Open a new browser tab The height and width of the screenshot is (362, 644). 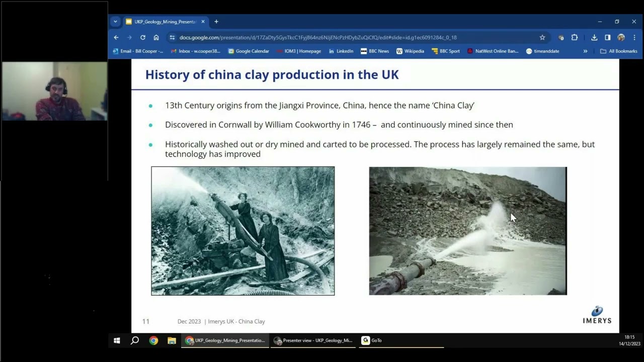[216, 22]
